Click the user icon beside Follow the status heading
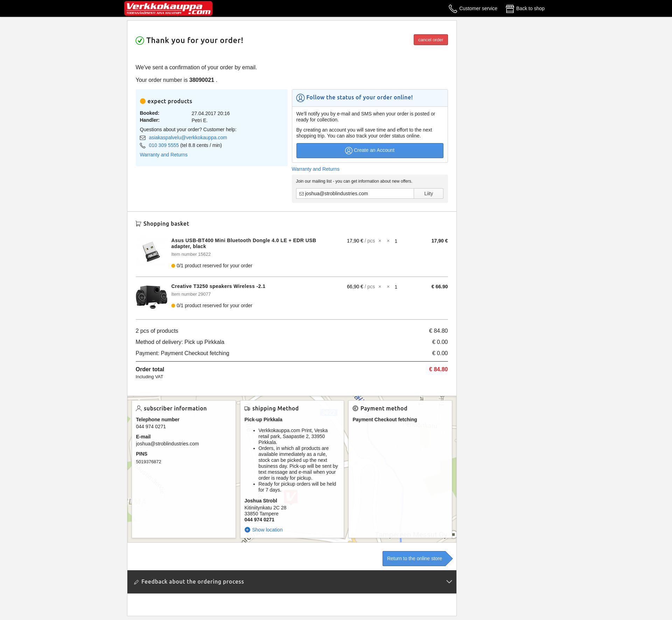The image size is (672, 620). (300, 98)
